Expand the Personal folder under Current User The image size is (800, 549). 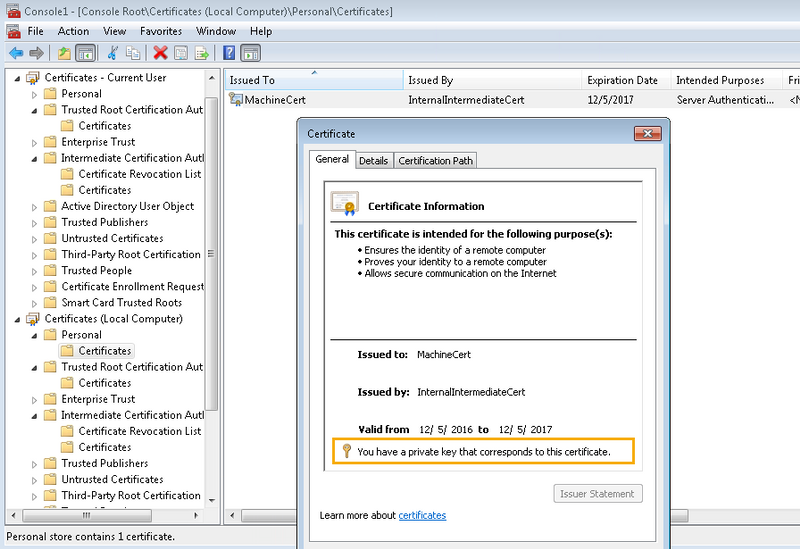point(35,94)
